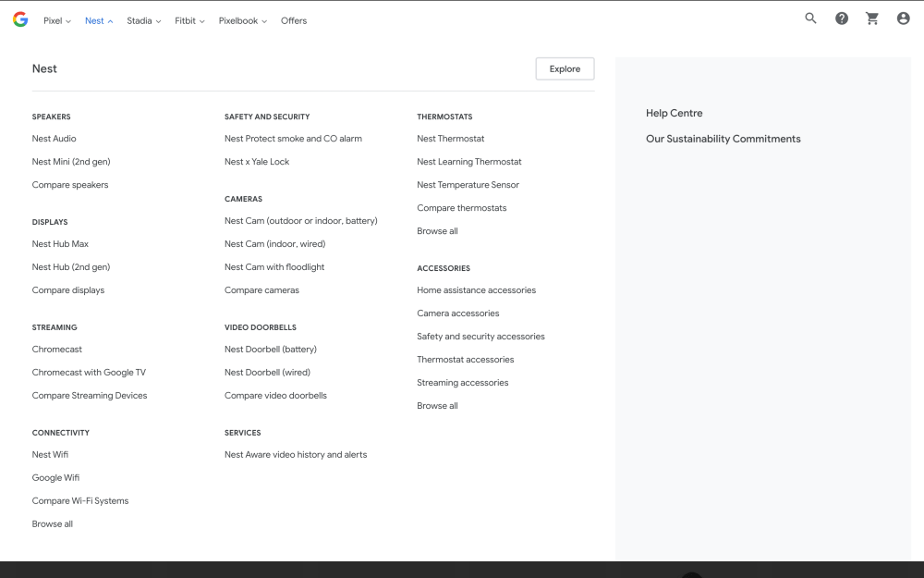924x578 pixels.
Task: Expand the Stadia dropdown menu
Action: coord(143,20)
